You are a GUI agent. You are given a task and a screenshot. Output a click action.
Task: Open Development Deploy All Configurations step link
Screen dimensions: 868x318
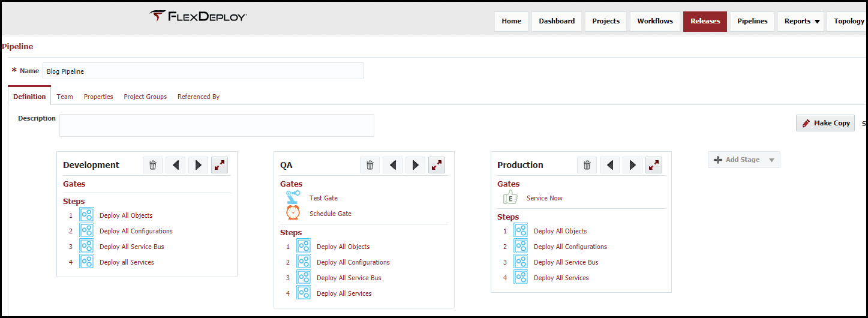(136, 231)
